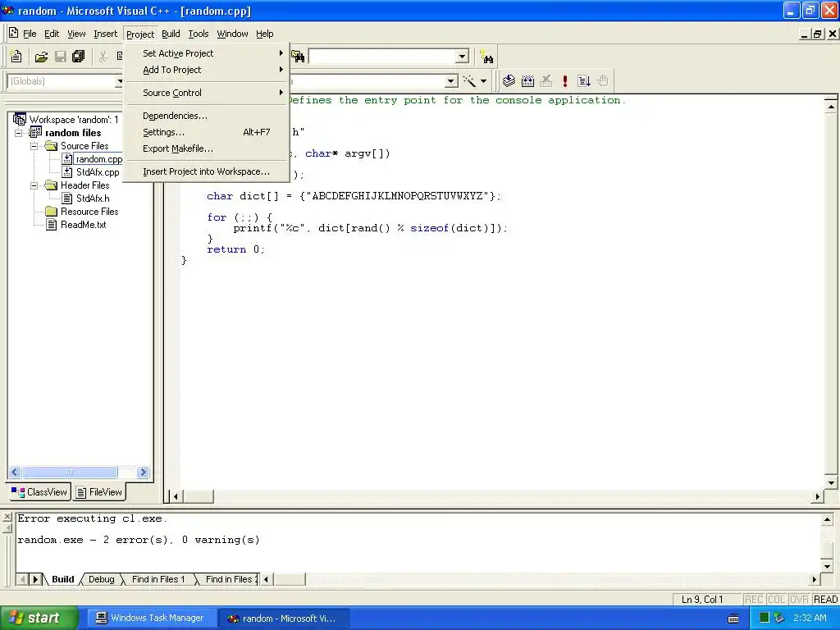The width and height of the screenshot is (840, 630).
Task: Click the New Text File toolbar icon
Action: pyautogui.click(x=16, y=57)
